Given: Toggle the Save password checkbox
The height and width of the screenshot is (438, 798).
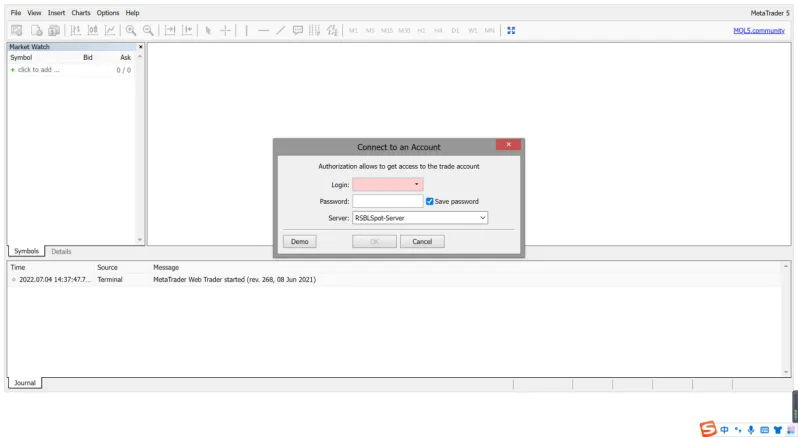Looking at the screenshot, I should click(430, 201).
